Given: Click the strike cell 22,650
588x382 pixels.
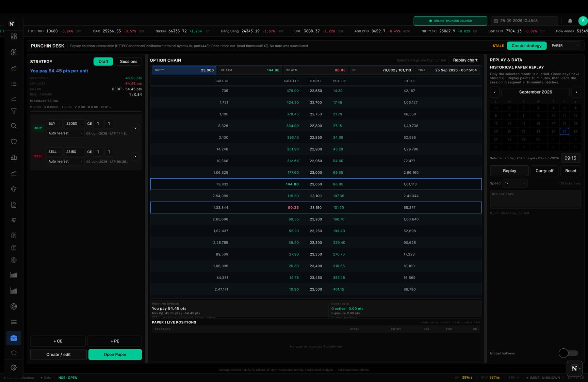Looking at the screenshot, I should [316, 91].
